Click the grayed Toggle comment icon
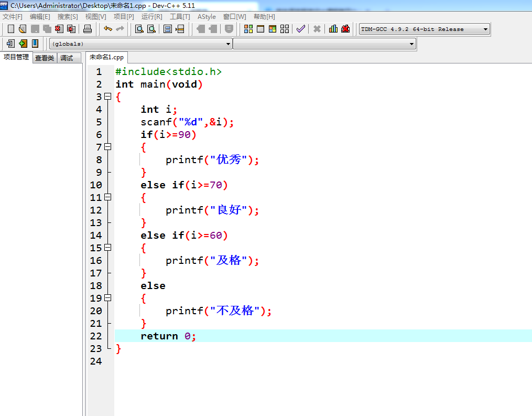The width and height of the screenshot is (532, 416). tap(229, 29)
